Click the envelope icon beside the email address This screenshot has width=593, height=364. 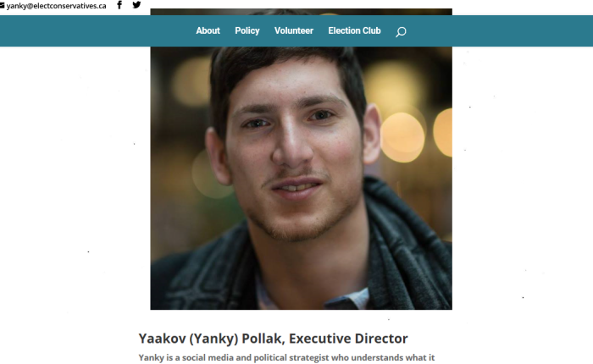point(2,6)
